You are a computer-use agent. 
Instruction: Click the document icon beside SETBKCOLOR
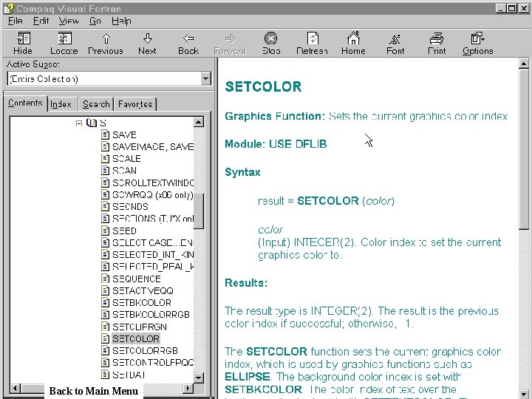click(105, 302)
